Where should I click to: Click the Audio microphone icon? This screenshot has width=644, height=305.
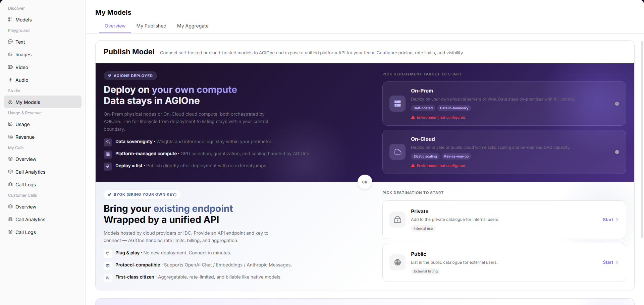(10, 80)
